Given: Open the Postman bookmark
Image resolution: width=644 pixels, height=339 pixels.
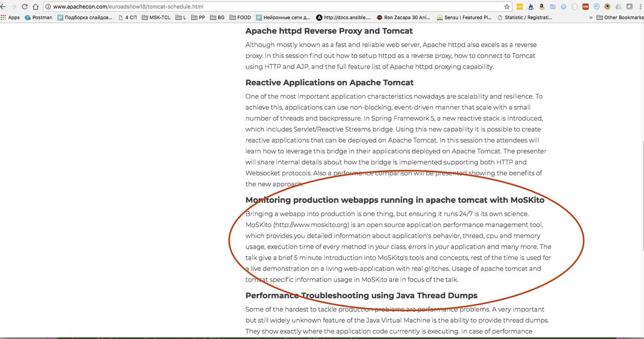Looking at the screenshot, I should pos(39,17).
